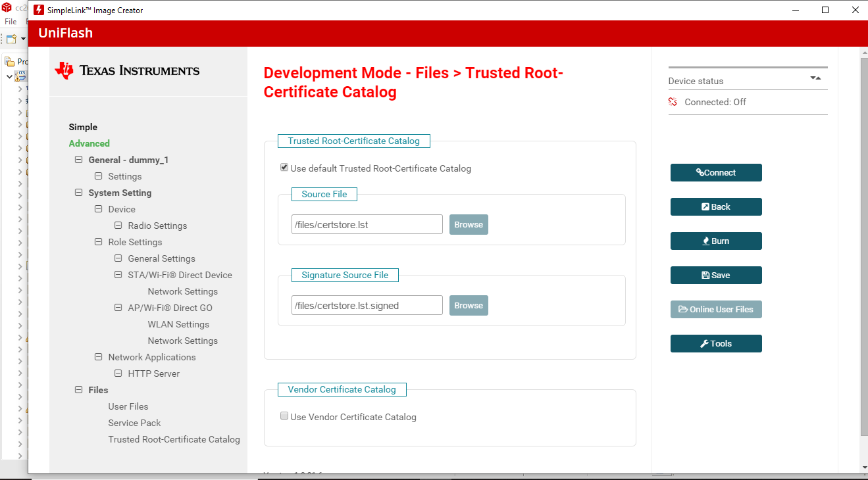Click the UniFlash header title
This screenshot has height=480, width=868.
(x=65, y=33)
